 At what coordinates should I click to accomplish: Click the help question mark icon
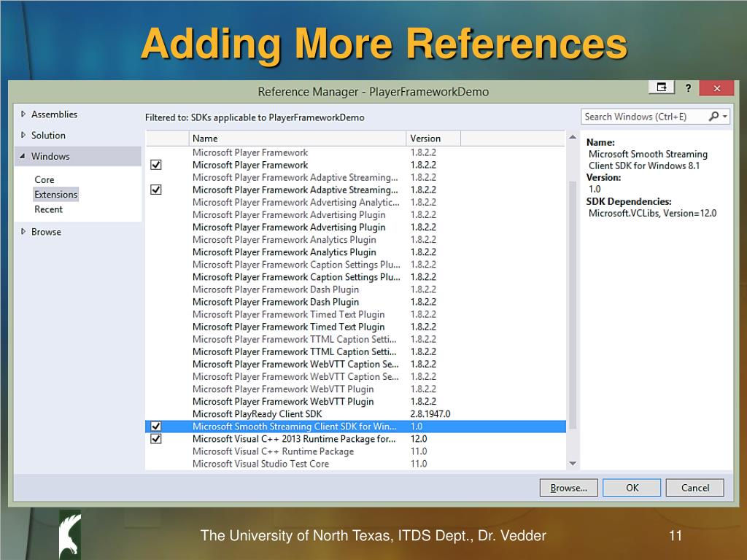[x=688, y=87]
